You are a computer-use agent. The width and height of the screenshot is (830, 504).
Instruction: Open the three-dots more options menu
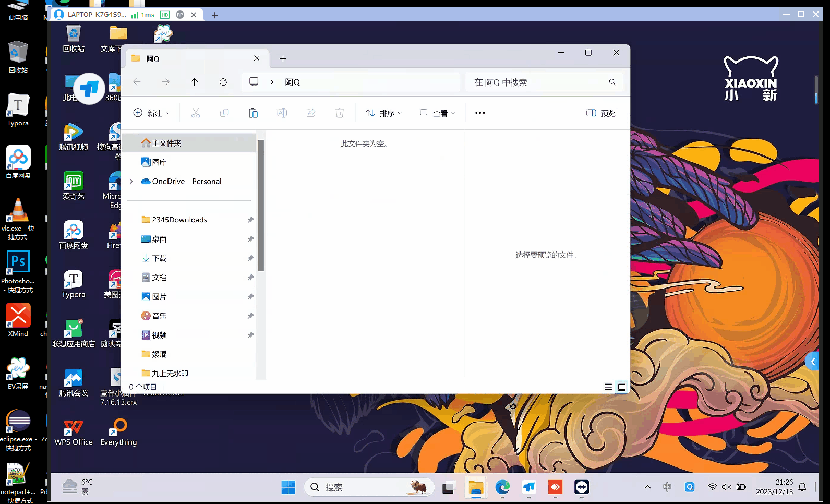[x=480, y=113]
